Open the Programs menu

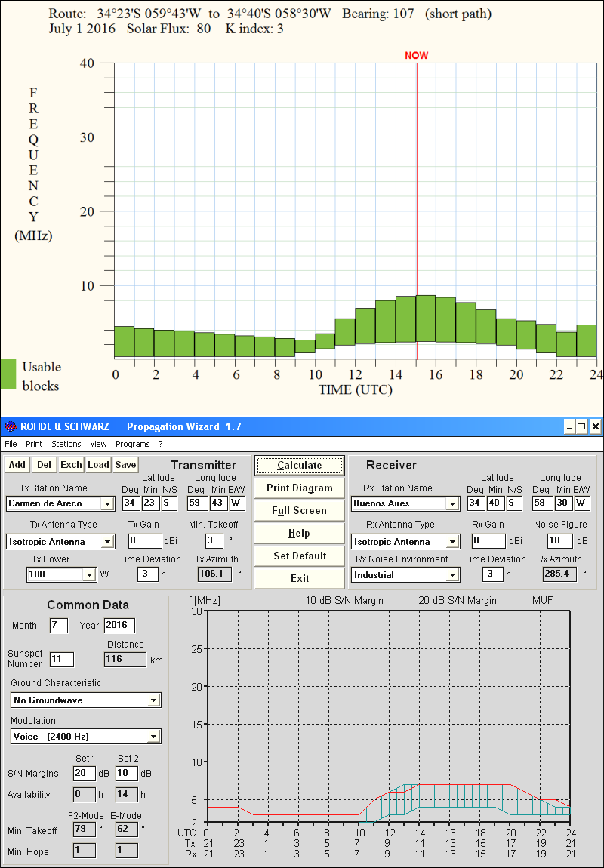(x=132, y=444)
